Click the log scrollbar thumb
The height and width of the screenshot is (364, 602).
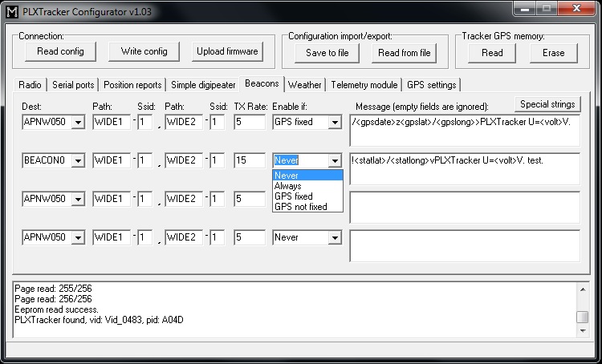pyautogui.click(x=583, y=317)
